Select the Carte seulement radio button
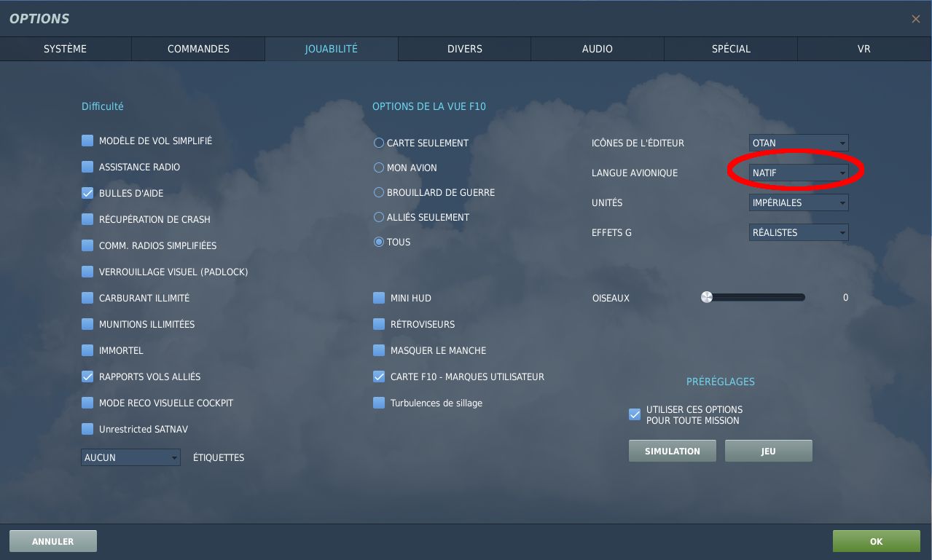The image size is (932, 560). click(379, 143)
